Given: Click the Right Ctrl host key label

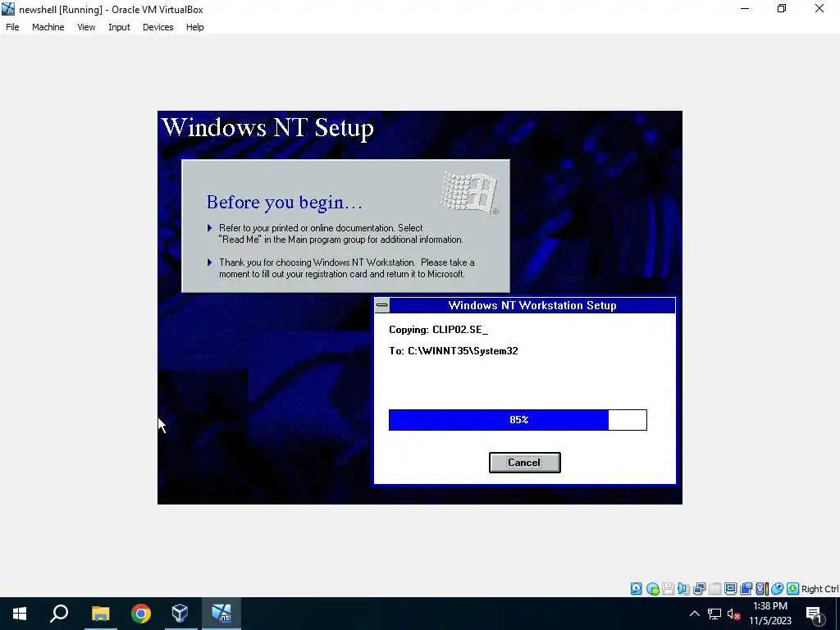Looking at the screenshot, I should click(819, 589).
